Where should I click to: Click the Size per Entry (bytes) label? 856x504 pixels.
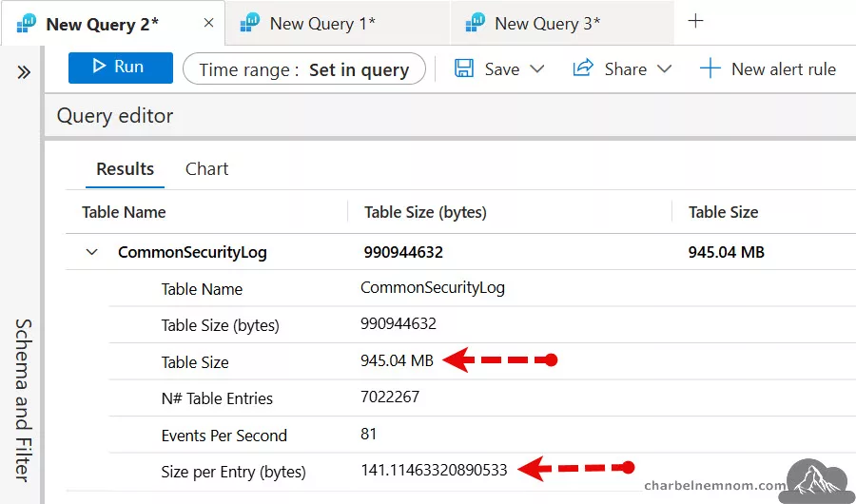coord(233,472)
